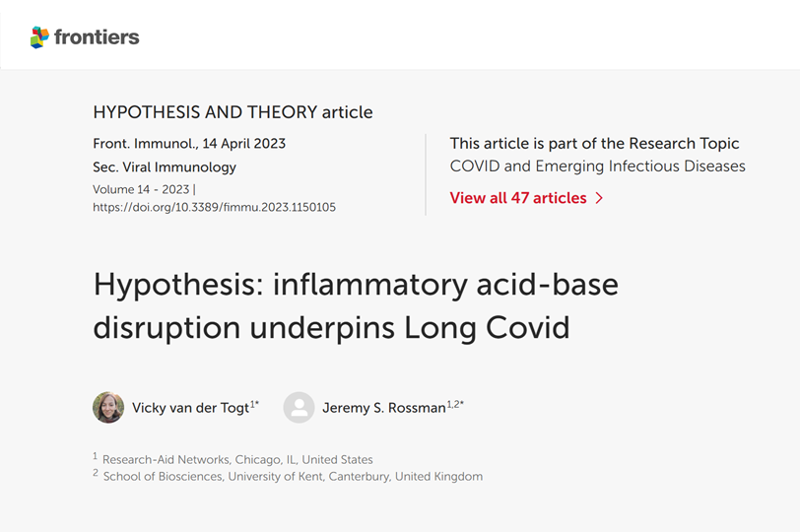Follow the doi.org article DOI link
Viewport: 800px width, 532px height.
pyautogui.click(x=214, y=207)
